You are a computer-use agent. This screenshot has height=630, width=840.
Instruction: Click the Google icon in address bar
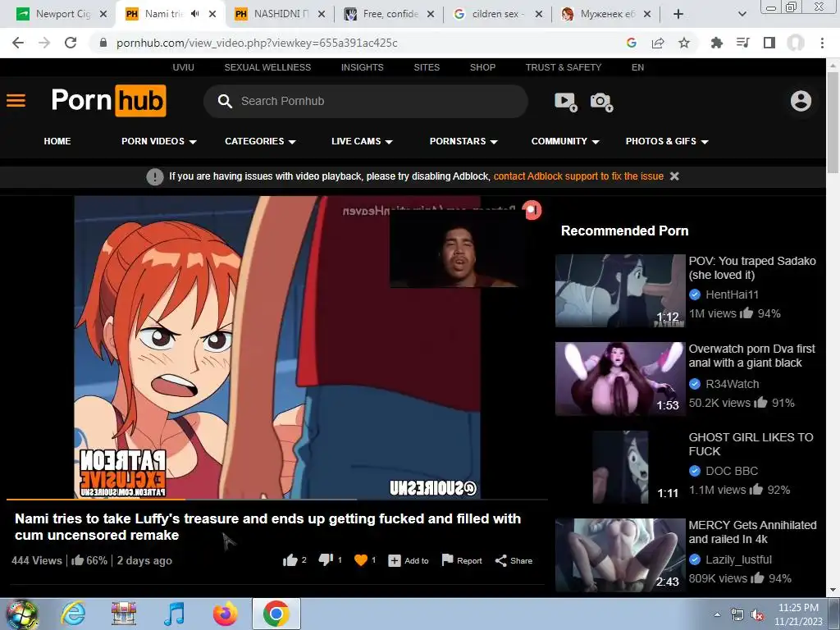click(x=632, y=43)
